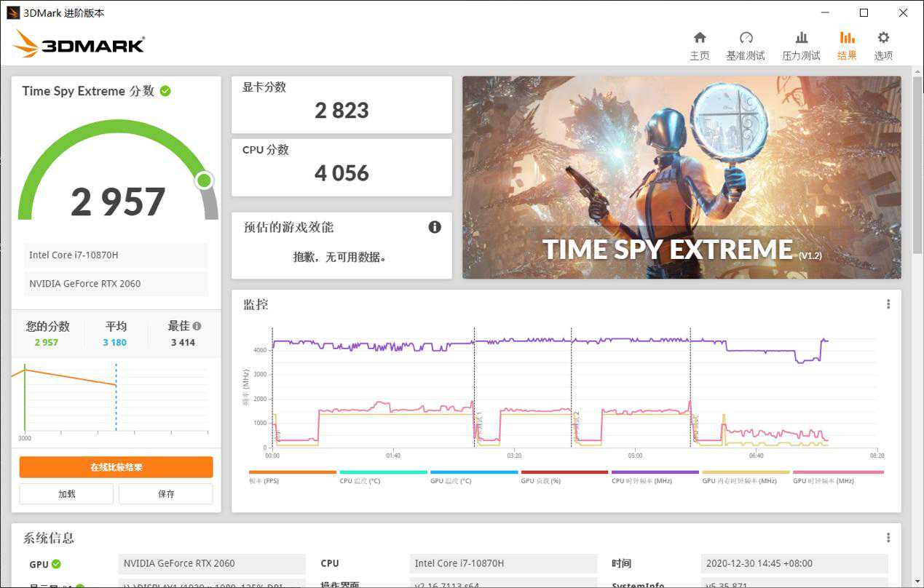Click the Time Spy Extreme banner image

[x=682, y=178]
